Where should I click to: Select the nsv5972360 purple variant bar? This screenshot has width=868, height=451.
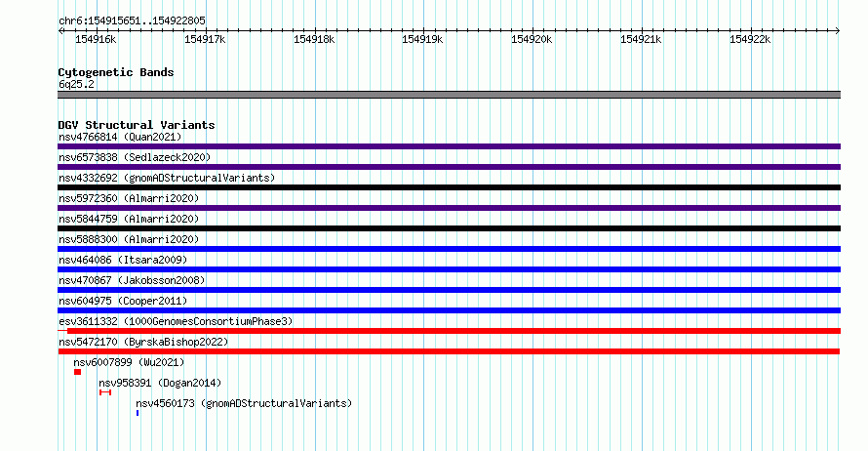pos(449,208)
